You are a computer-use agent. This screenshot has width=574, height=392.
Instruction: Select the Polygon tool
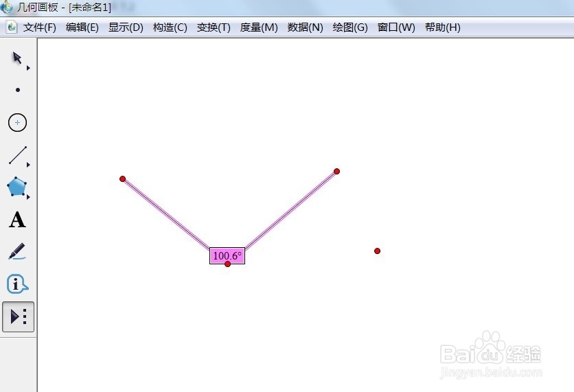17,187
